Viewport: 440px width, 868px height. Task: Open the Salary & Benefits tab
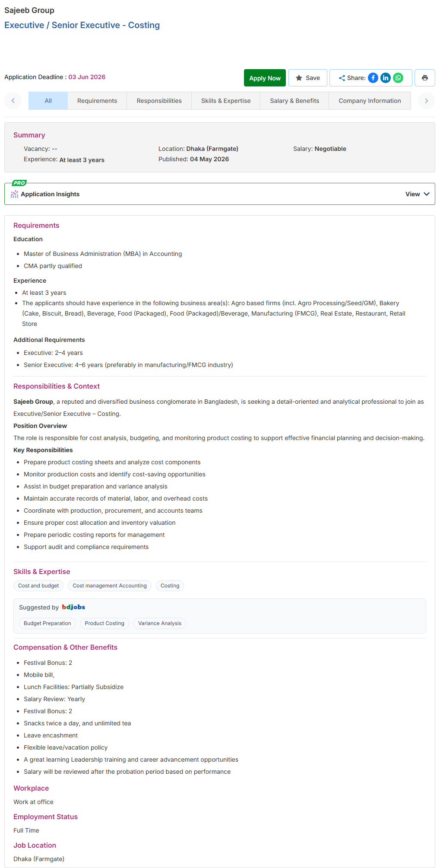[294, 101]
